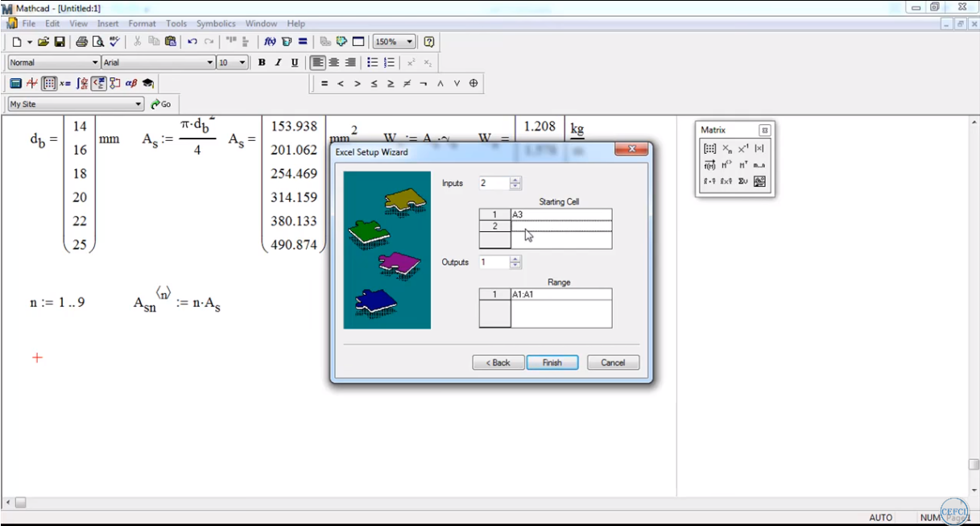
Task: Click the Outputs spinner in Excel wizard
Action: 516,262
